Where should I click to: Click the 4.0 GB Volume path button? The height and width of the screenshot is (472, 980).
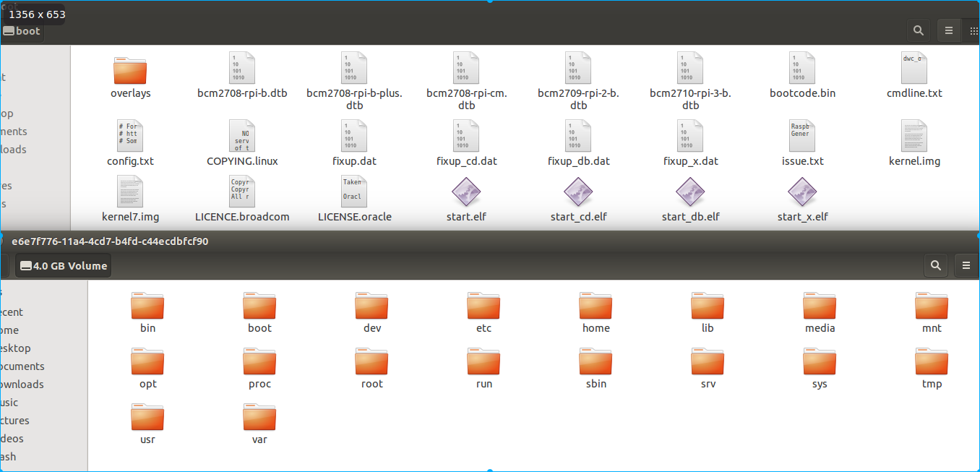(x=62, y=265)
